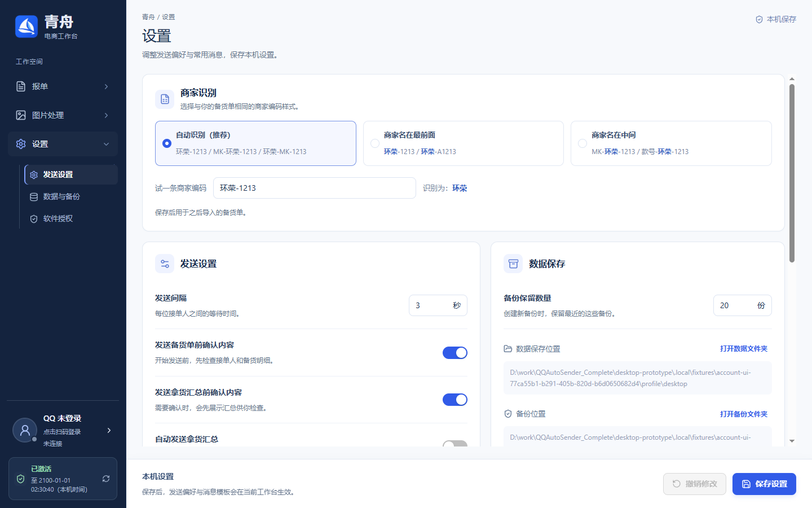Open 数据与备份 submenu item
The height and width of the screenshot is (508, 812).
(x=71, y=196)
